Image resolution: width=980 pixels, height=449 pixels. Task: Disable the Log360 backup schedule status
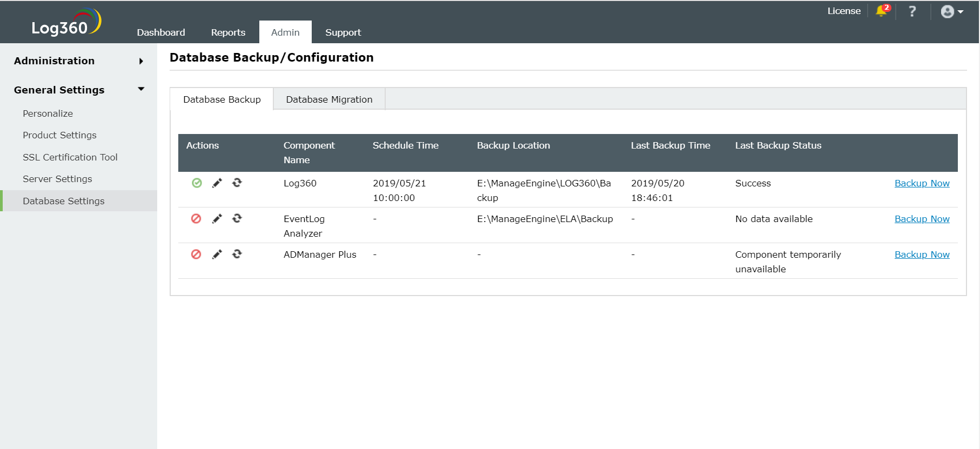click(x=197, y=183)
